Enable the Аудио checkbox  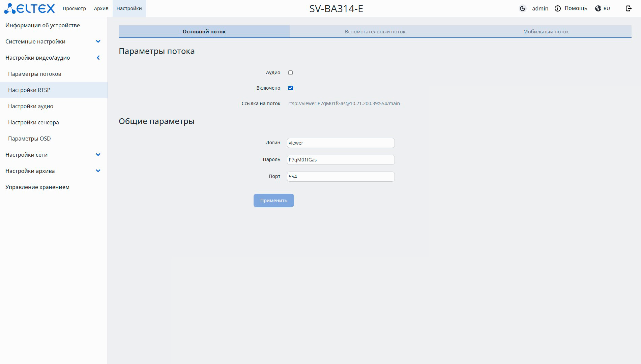point(290,72)
